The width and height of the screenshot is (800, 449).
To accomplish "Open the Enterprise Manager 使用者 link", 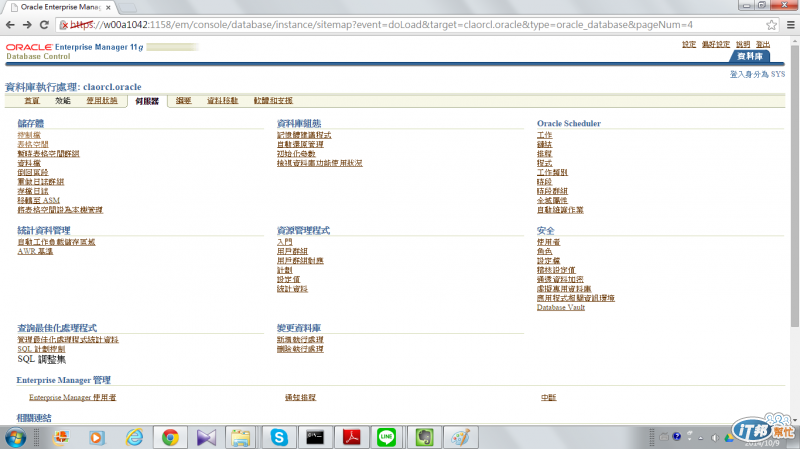I will pyautogui.click(x=72, y=397).
